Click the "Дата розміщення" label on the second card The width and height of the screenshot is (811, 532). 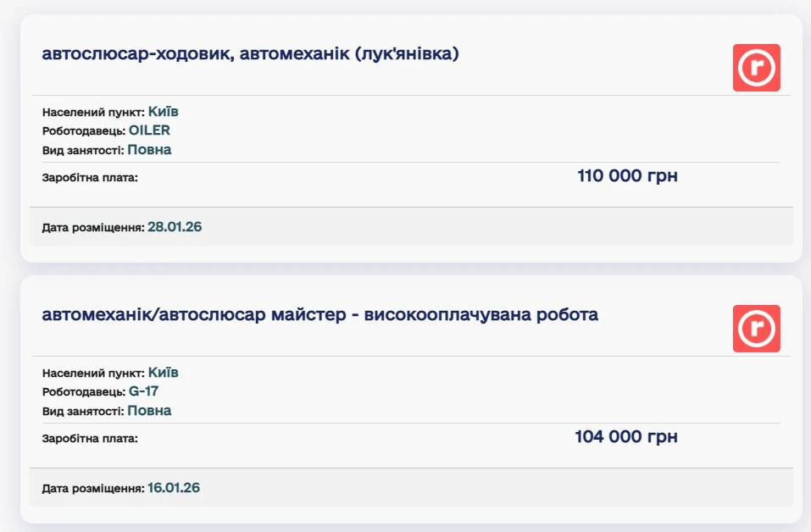pyautogui.click(x=92, y=487)
